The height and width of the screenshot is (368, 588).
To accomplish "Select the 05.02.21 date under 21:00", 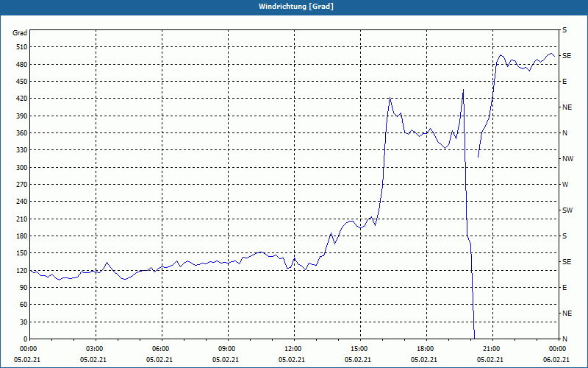I will click(490, 360).
